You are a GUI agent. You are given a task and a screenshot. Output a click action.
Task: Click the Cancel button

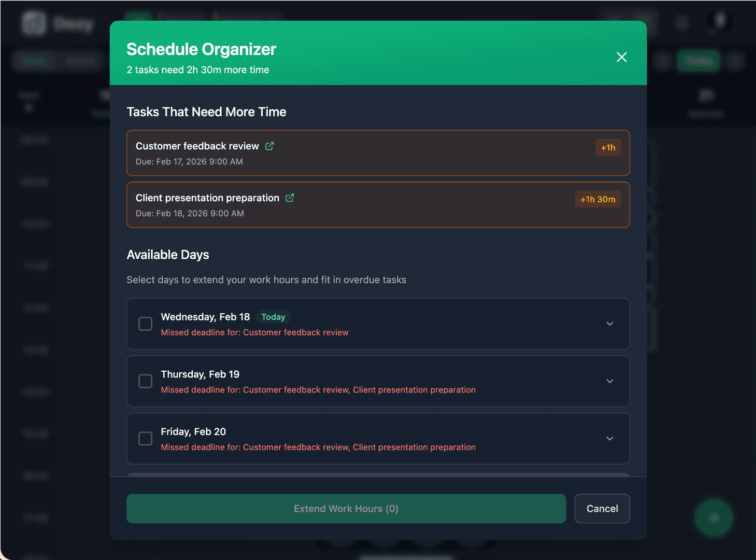click(602, 509)
